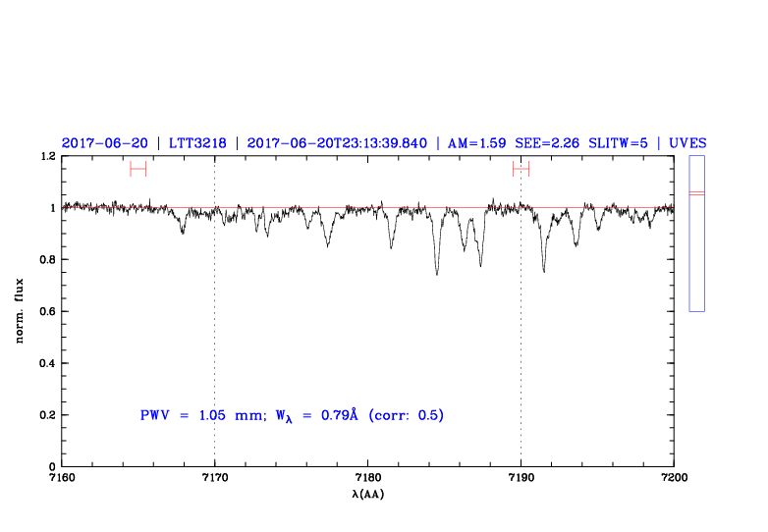Click the 7170 x-axis tick label

click(x=214, y=478)
